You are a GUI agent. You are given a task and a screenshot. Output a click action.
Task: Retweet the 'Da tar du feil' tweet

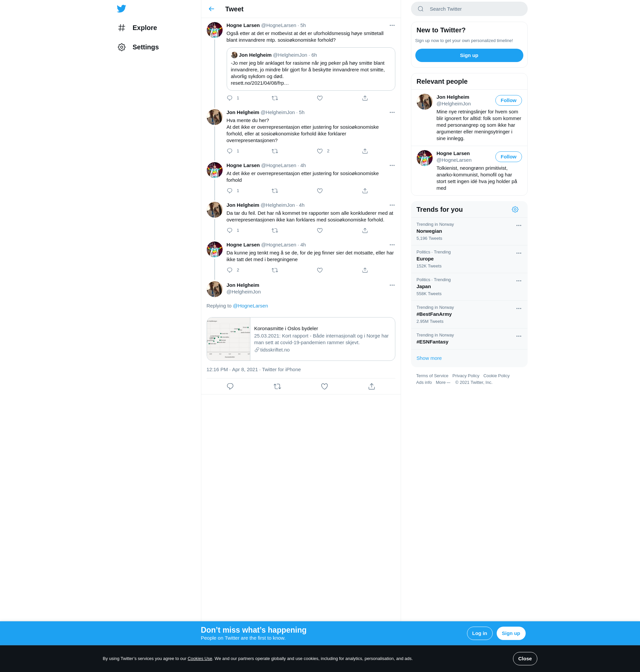click(x=275, y=230)
